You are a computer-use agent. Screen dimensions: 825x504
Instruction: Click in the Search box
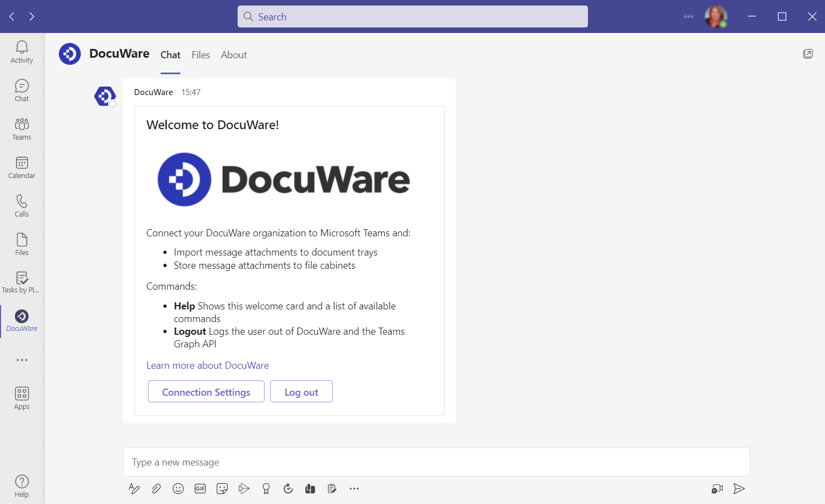pyautogui.click(x=413, y=16)
